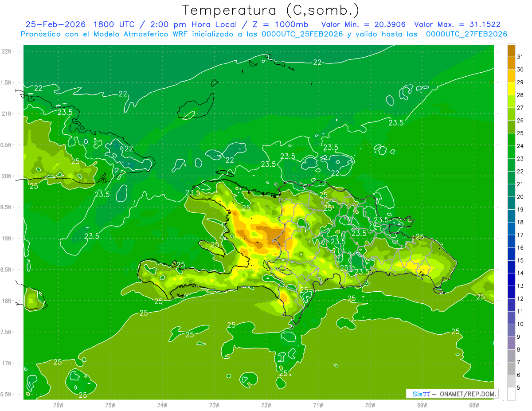Click gray legend band between 6 and 7
This screenshot has width=532, height=411.
pos(511,368)
